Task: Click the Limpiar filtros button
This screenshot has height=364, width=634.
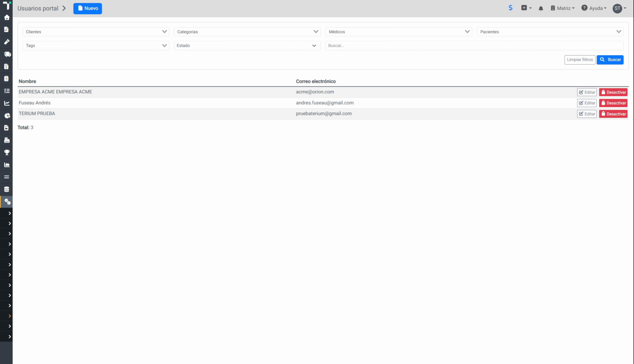Action: click(x=580, y=60)
